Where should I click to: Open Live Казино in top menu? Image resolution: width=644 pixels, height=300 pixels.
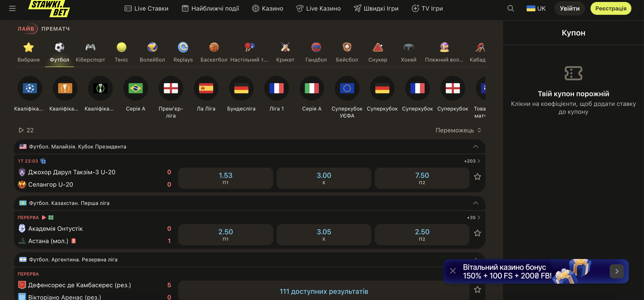coord(318,8)
